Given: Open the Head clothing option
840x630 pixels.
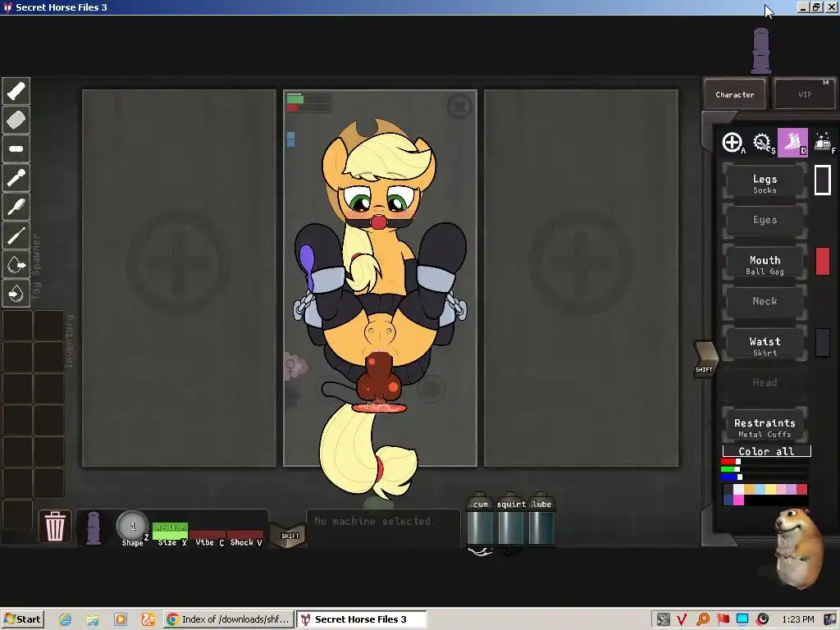Looking at the screenshot, I should click(765, 382).
